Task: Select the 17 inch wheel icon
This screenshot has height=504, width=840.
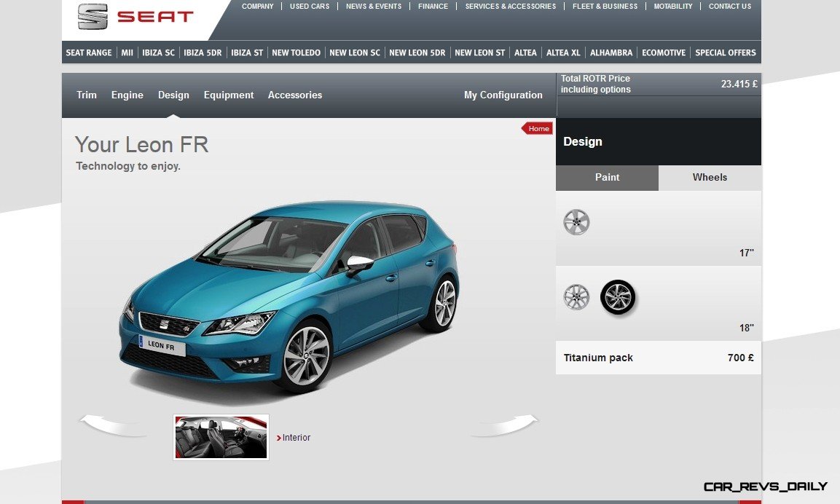Action: coord(576,222)
